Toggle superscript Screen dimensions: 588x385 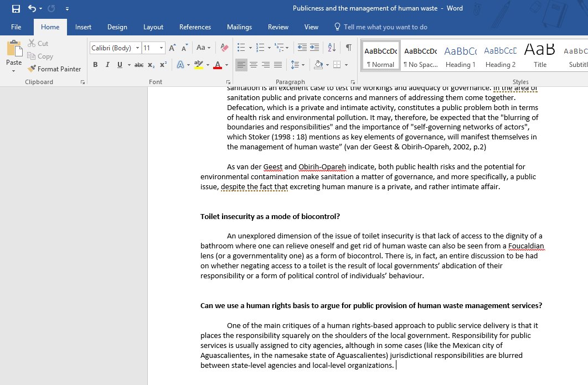[163, 65]
